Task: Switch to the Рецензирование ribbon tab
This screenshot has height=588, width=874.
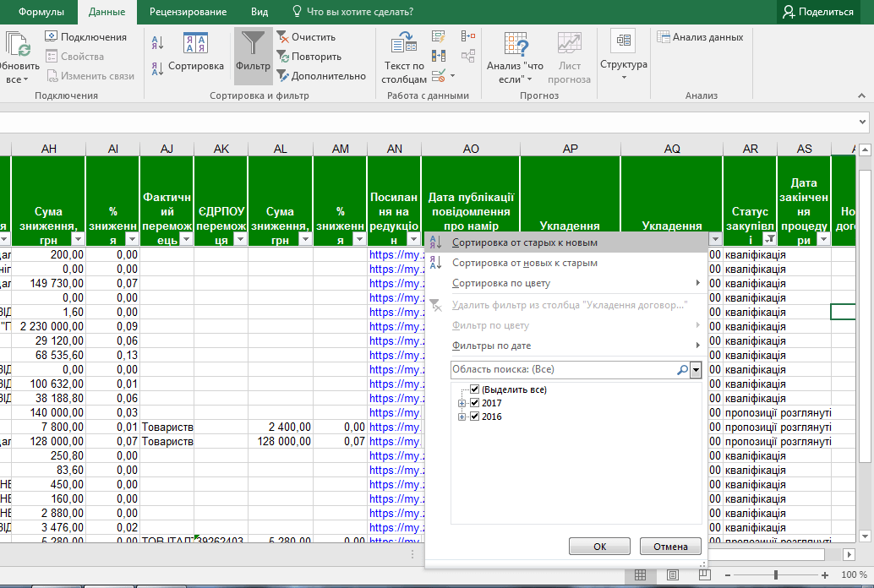Action: (188, 12)
